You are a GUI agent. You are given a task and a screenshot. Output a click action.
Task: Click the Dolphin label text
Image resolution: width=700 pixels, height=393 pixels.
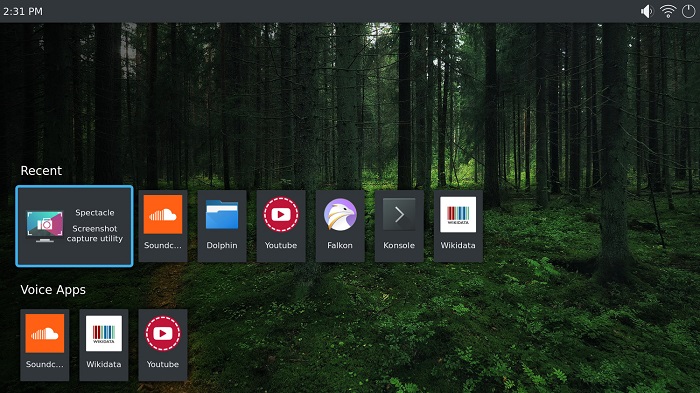pos(222,245)
